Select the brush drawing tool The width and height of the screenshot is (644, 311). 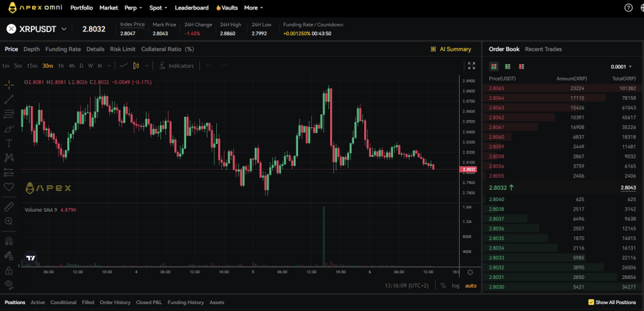[x=9, y=128]
